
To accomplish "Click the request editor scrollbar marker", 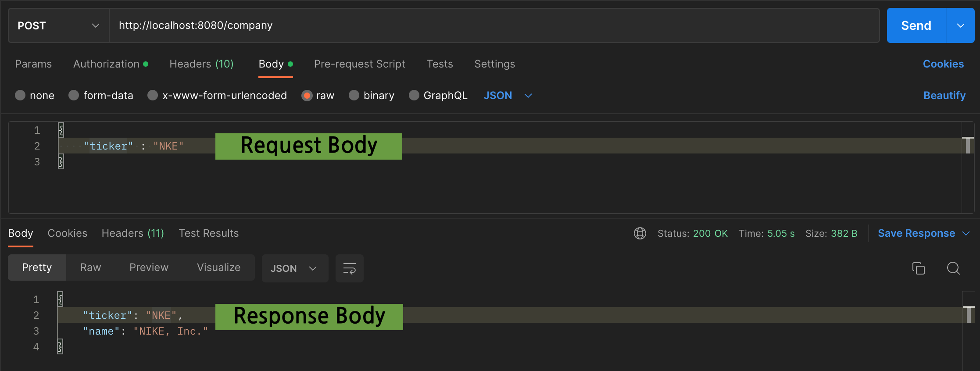I will point(968,145).
